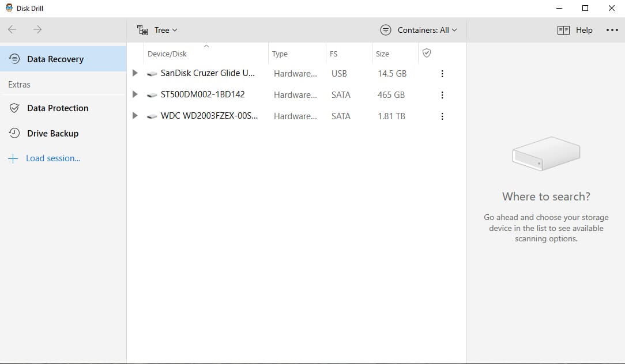Image resolution: width=625 pixels, height=364 pixels.
Task: Click the 14.5 GB size value
Action: [392, 74]
